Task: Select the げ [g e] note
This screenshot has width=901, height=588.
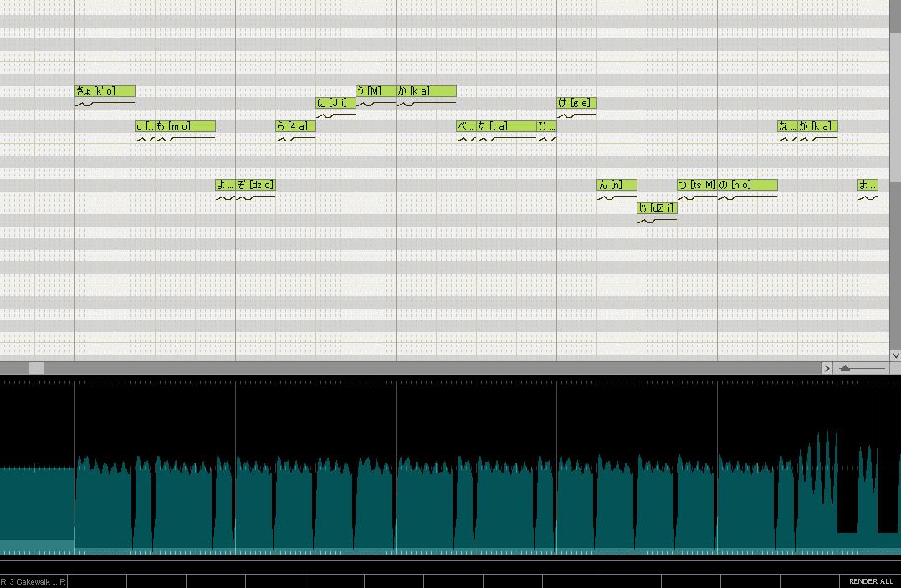Action: 576,102
